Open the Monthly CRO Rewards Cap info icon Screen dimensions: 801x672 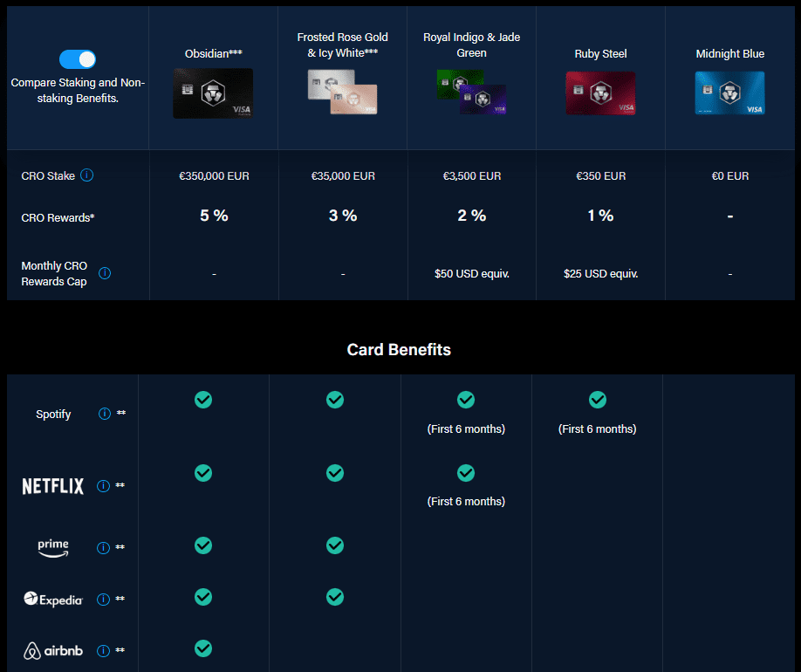click(x=105, y=273)
